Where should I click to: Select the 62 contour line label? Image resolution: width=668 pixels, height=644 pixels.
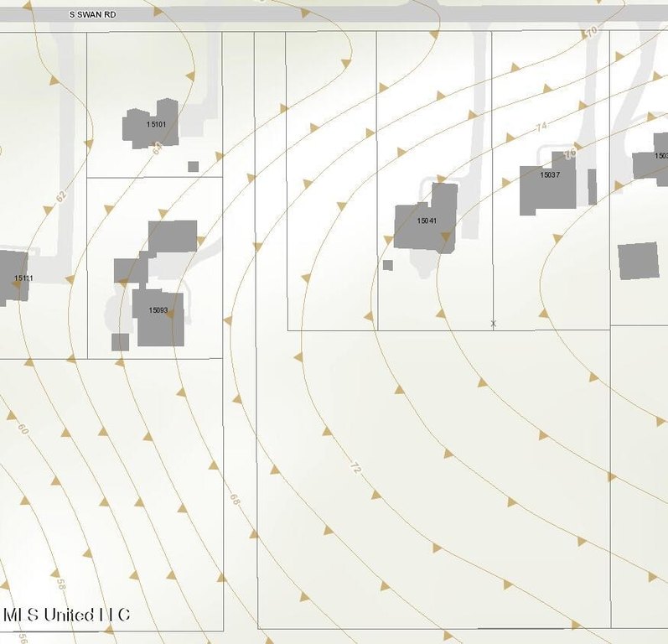point(60,196)
